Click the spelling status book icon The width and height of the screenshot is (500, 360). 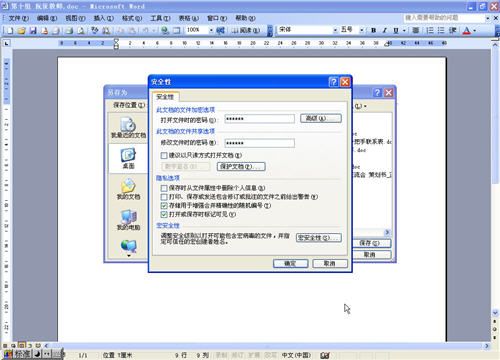pos(325,356)
